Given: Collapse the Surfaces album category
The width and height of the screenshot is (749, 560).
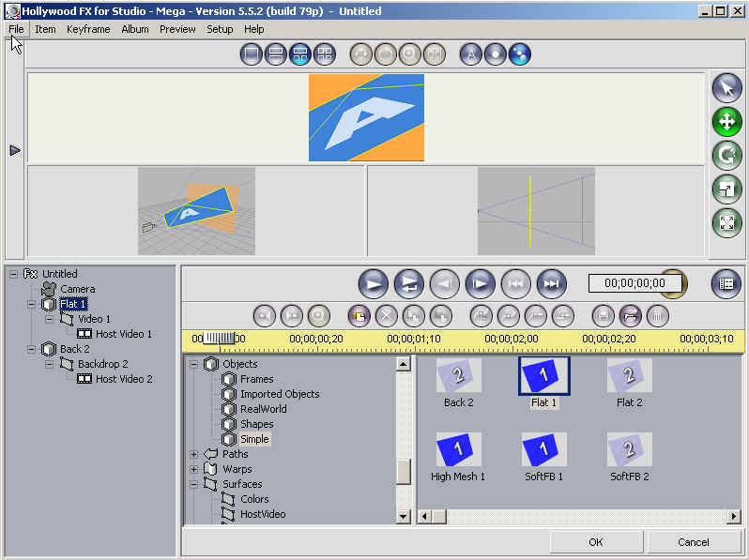Looking at the screenshot, I should 193,484.
